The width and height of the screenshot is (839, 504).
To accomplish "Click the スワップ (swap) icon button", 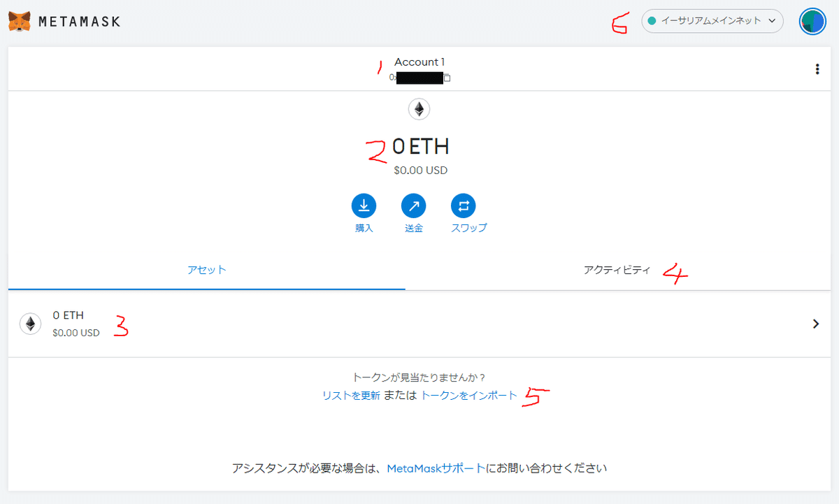I will point(464,206).
